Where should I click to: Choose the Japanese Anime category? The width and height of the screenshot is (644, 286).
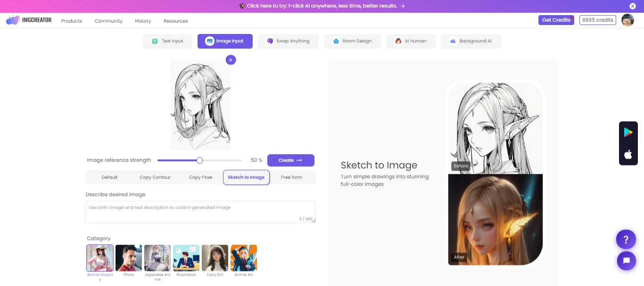(x=157, y=258)
